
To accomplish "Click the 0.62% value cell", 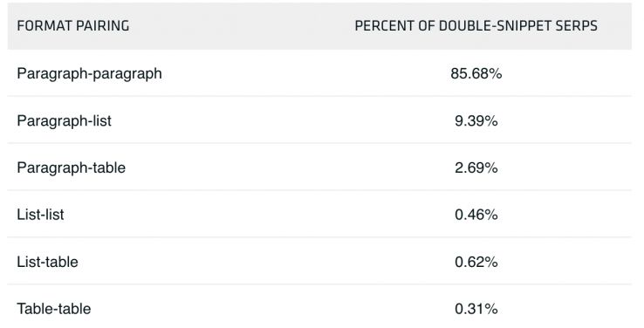I will 476,262.
